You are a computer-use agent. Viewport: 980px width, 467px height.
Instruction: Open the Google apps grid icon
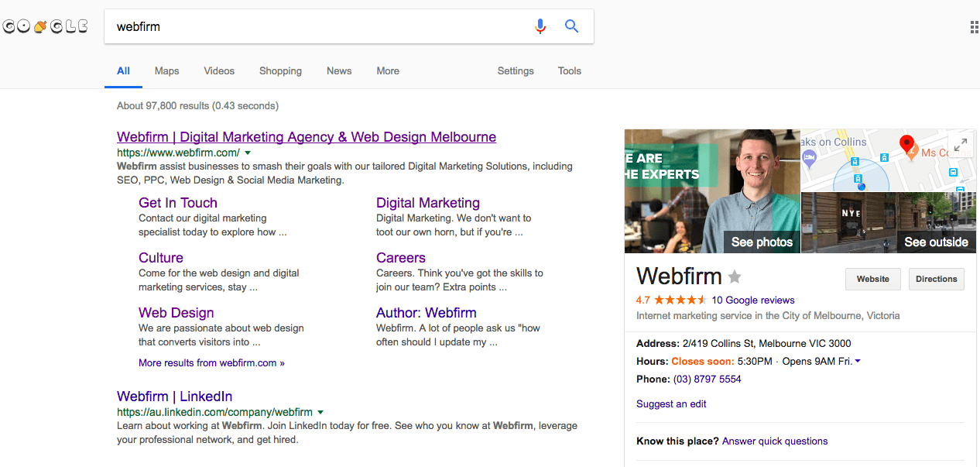(x=975, y=28)
